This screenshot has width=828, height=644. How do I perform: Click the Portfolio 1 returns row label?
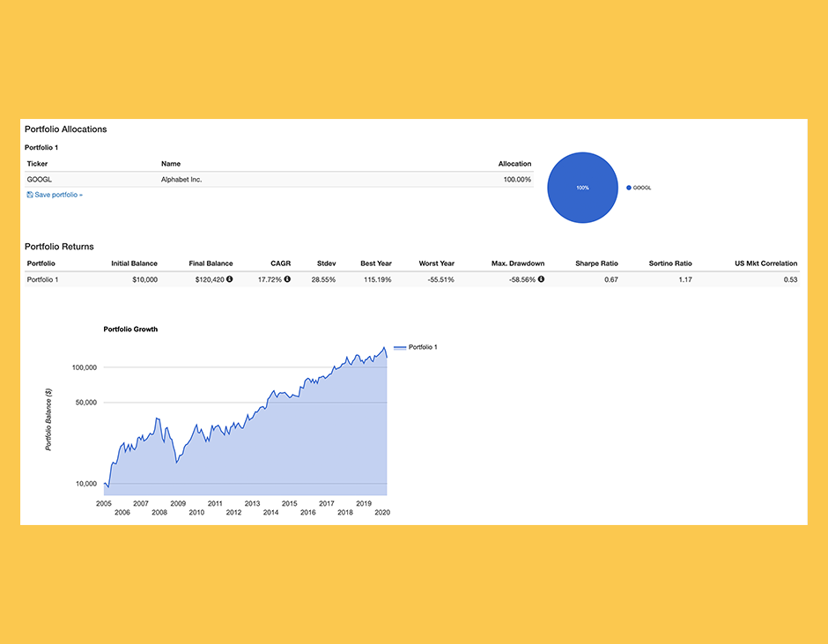point(42,279)
